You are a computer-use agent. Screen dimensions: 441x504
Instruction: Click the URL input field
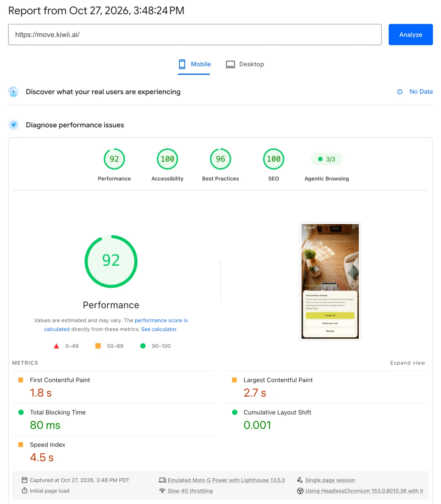(x=195, y=35)
